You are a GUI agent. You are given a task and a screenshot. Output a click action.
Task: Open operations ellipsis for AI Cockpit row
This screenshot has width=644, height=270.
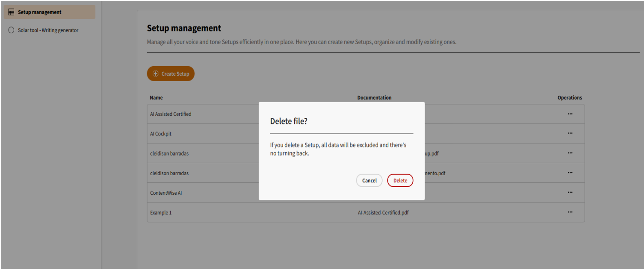pos(570,133)
